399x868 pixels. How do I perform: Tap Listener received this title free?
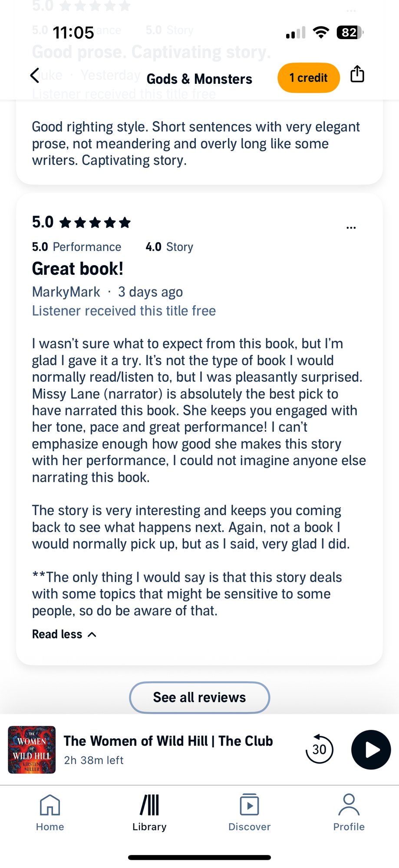tap(124, 311)
